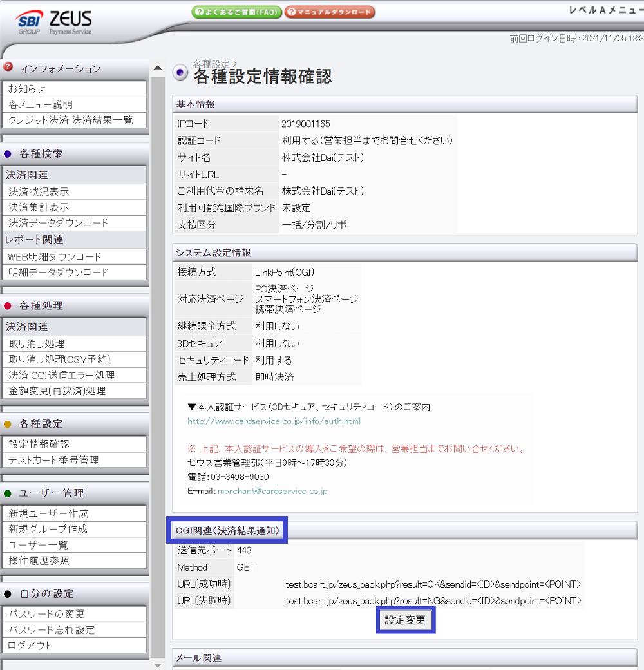Click the merchant@cardservice.co.jp email link
The height and width of the screenshot is (670, 644).
point(272,492)
